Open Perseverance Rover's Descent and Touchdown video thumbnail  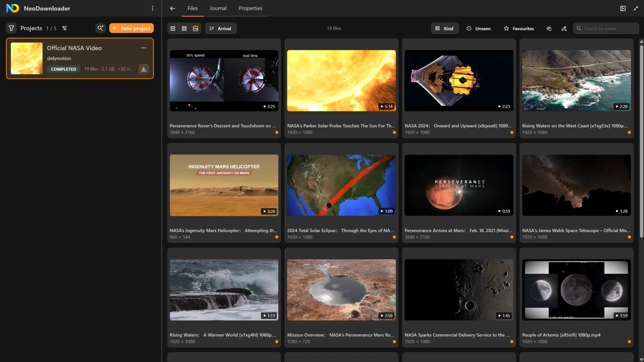click(224, 81)
